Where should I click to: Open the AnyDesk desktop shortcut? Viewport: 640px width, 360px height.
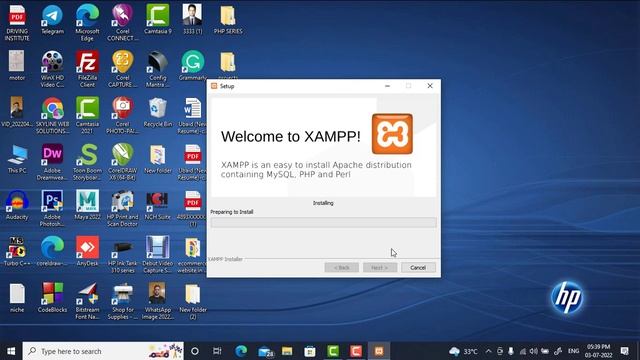point(87,252)
